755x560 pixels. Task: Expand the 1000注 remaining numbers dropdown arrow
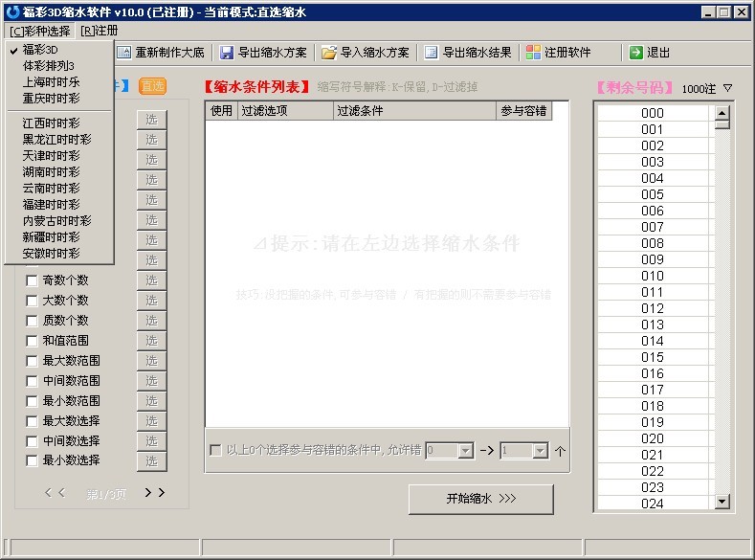pyautogui.click(x=727, y=88)
